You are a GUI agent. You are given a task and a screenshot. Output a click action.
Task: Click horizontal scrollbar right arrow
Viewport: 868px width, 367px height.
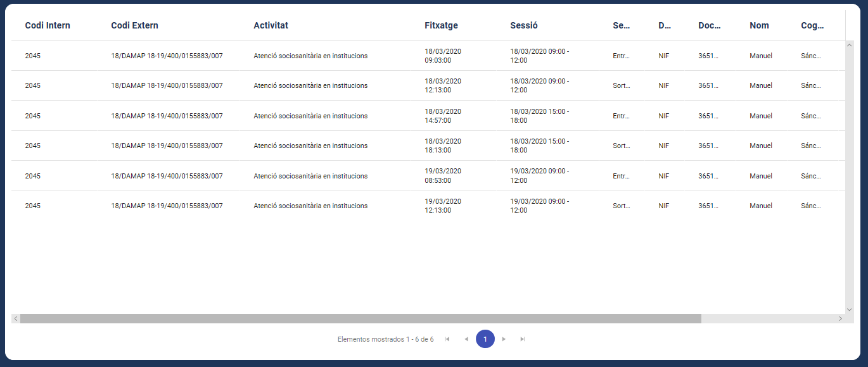[841, 319]
